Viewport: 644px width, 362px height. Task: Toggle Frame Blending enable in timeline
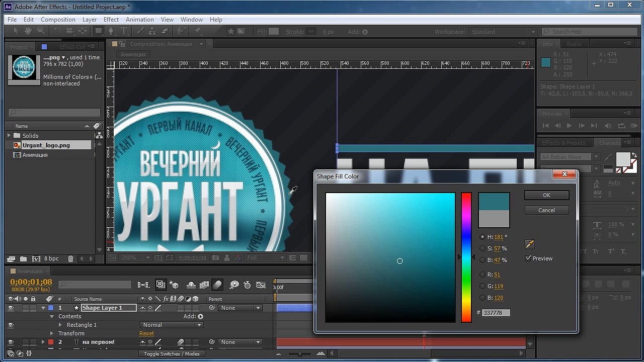(x=204, y=285)
